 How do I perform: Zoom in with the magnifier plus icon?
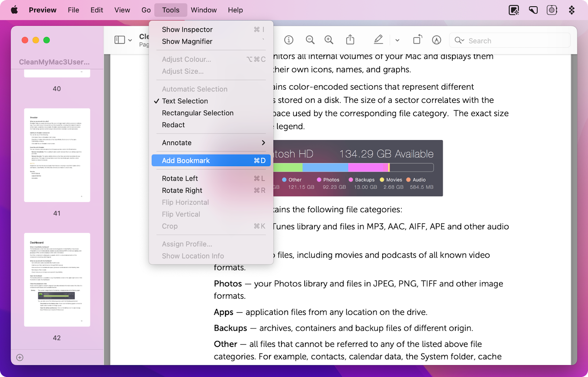click(x=329, y=40)
